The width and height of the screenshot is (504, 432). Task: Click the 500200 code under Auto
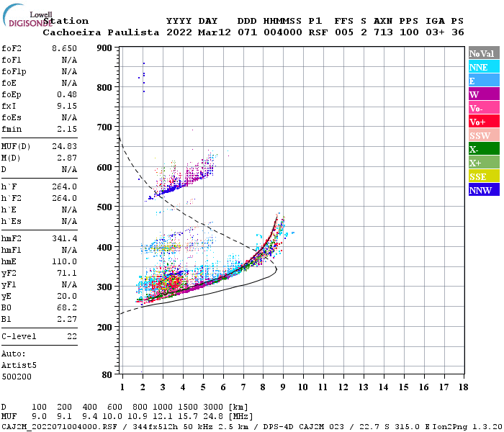click(17, 377)
